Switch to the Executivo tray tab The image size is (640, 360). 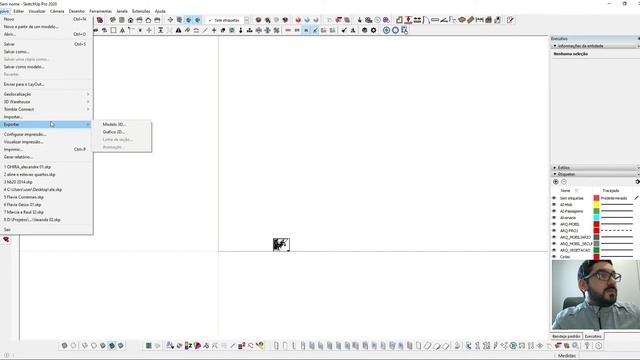click(593, 336)
